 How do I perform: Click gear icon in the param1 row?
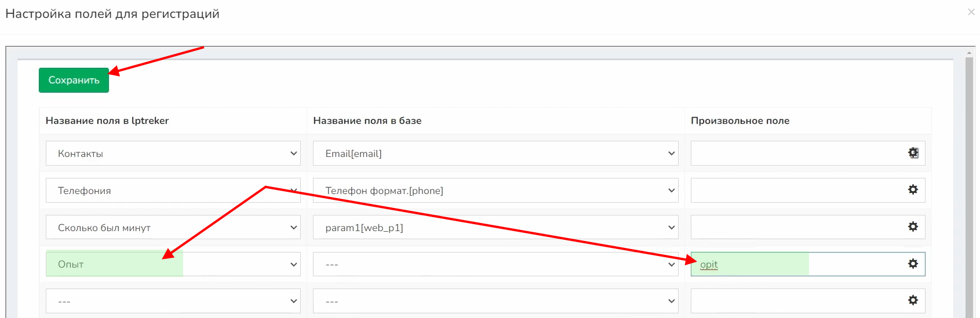[x=913, y=226]
